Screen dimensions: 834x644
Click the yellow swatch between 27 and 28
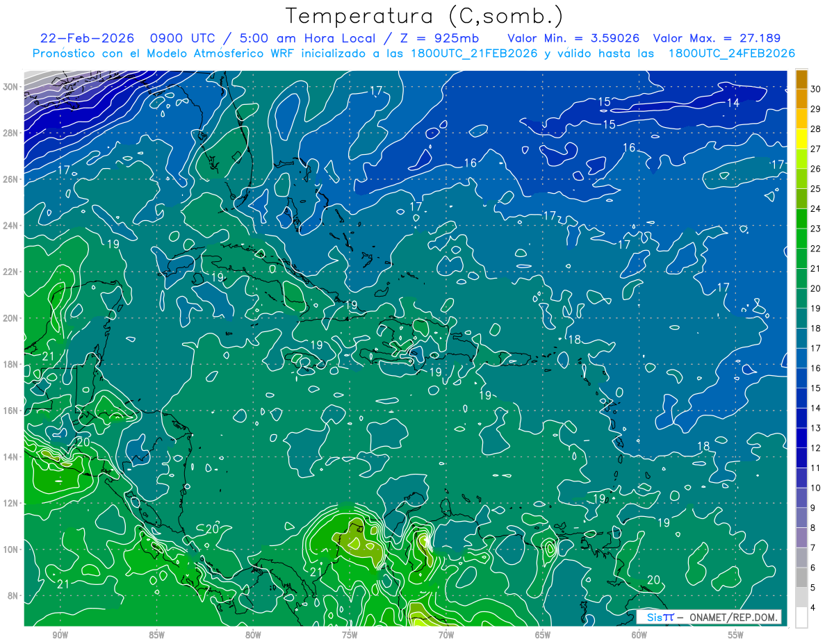tap(802, 139)
